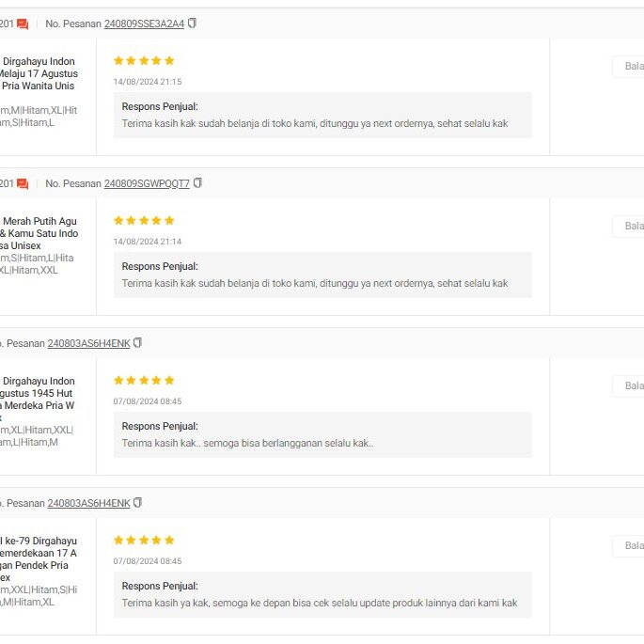644x644 pixels.
Task: Click seller response mentioning 'update produk lainnya'
Action: point(319,603)
